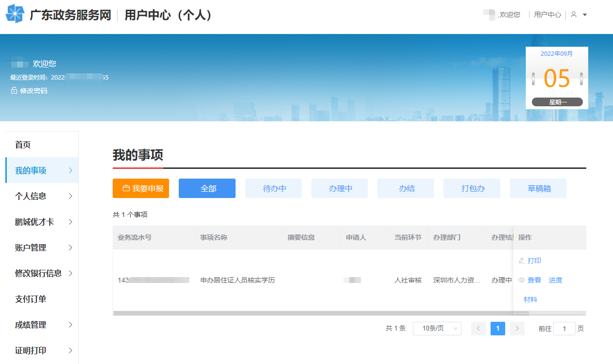Open 首页 from the sidebar menu
The image size is (613, 364).
pyautogui.click(x=22, y=144)
